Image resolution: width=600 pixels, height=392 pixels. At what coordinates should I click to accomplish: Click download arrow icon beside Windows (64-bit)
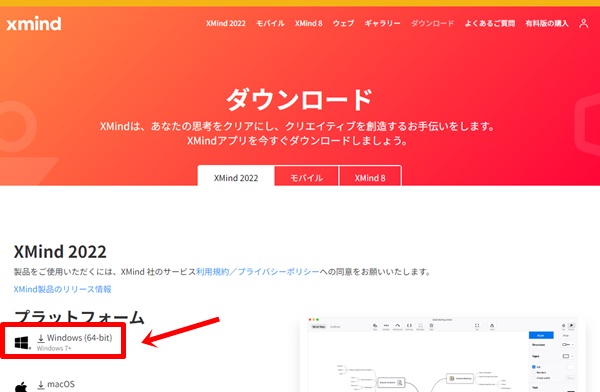[41, 338]
